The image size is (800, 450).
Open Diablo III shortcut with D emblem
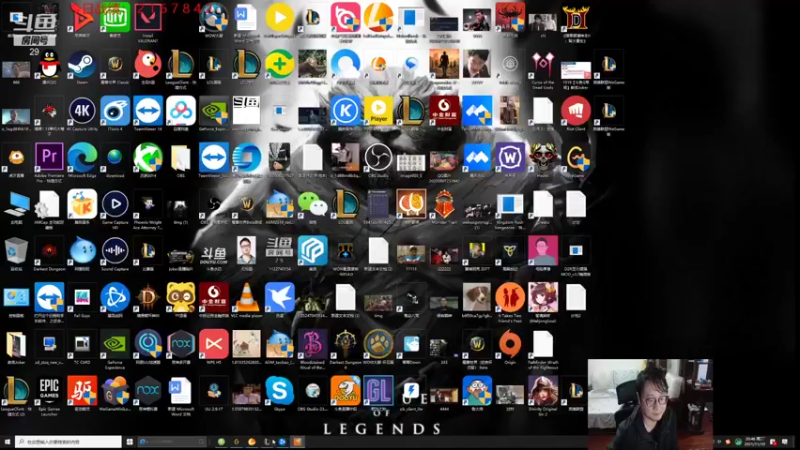pos(147,297)
